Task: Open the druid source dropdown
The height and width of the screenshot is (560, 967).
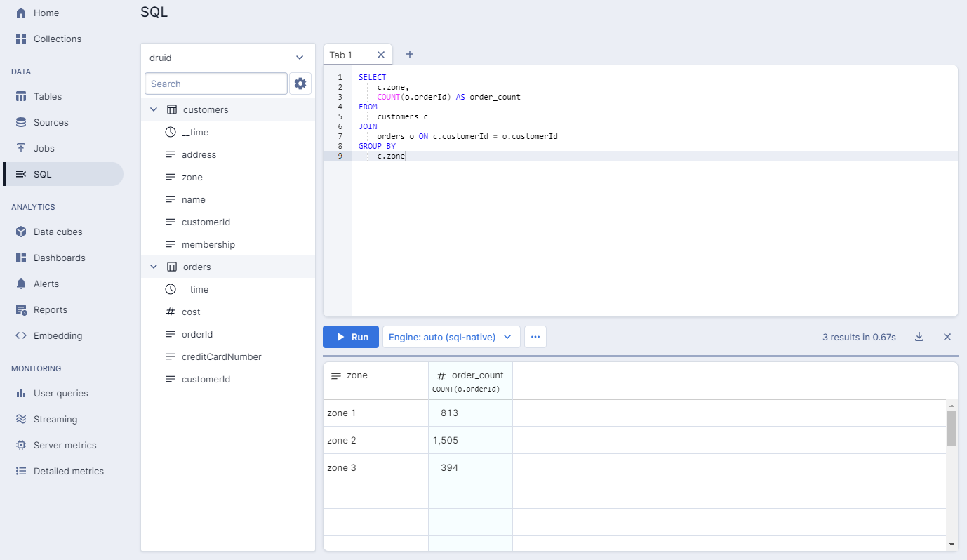Action: pos(227,58)
